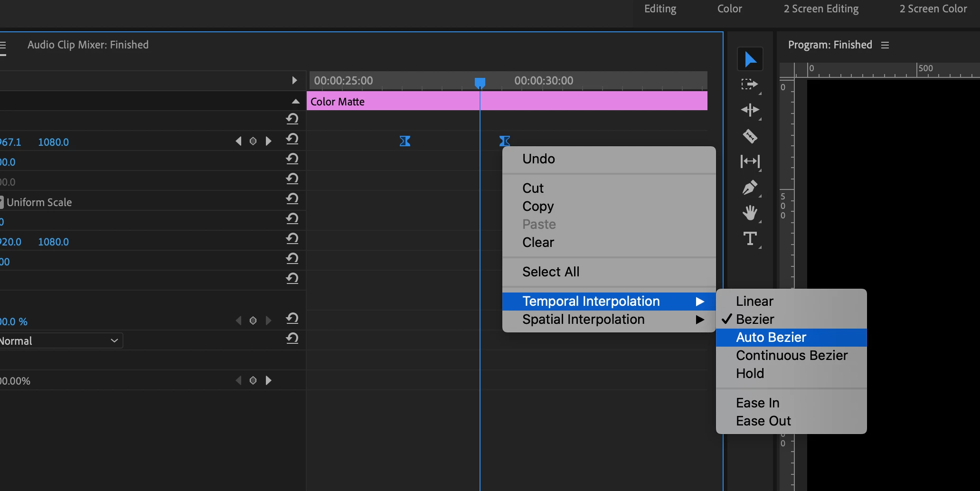Choose Copy from context menu

coord(609,207)
